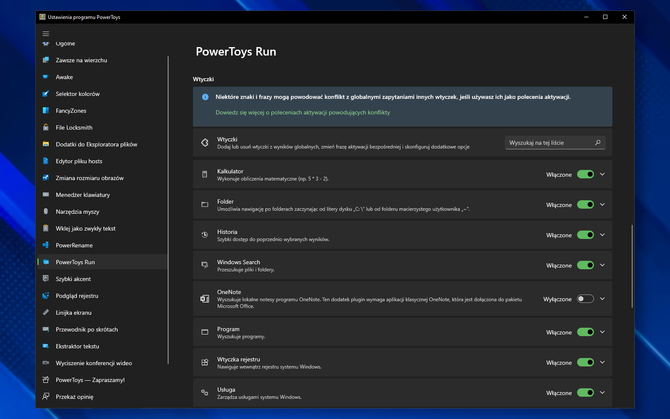Click the PowerRename sidebar icon
This screenshot has height=419, width=670.
[x=46, y=245]
